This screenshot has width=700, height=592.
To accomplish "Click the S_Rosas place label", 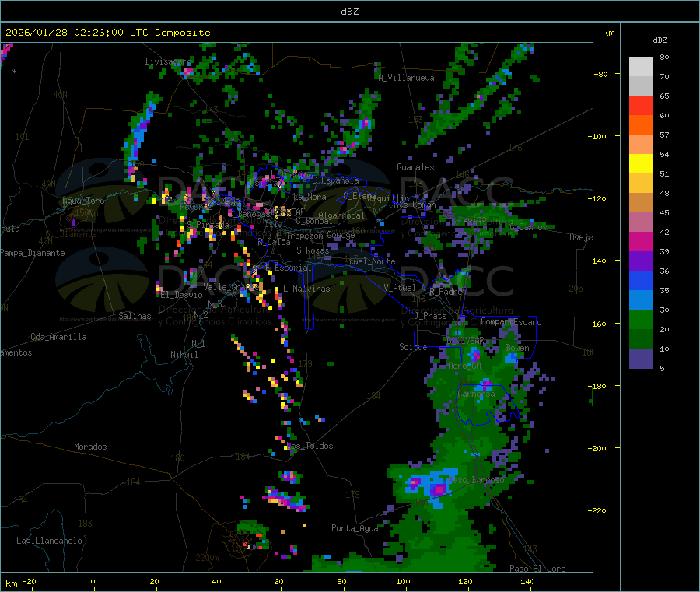I will 313,250.
